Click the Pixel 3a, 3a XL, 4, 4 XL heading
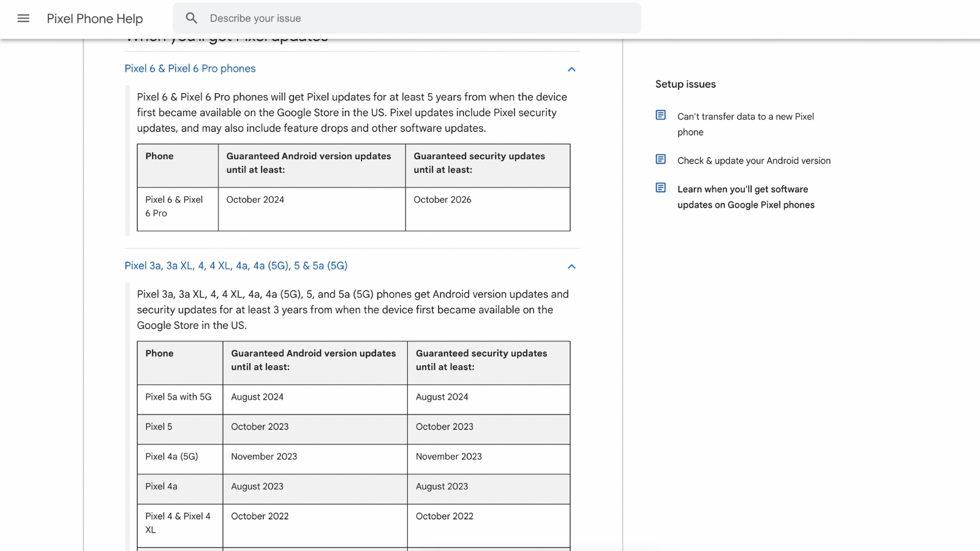The height and width of the screenshot is (551, 980). tap(236, 266)
